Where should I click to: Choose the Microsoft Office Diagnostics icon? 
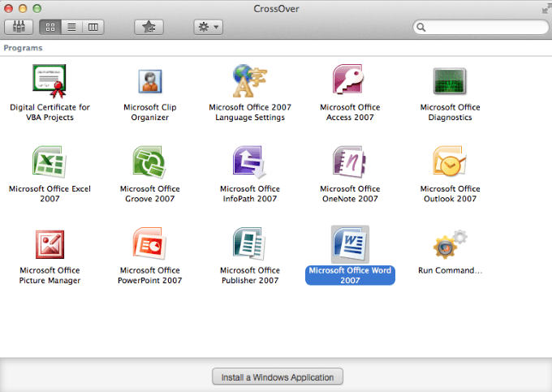[450, 81]
